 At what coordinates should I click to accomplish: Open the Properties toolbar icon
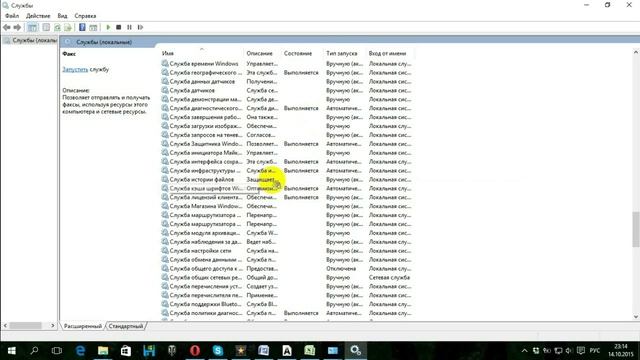(46, 27)
